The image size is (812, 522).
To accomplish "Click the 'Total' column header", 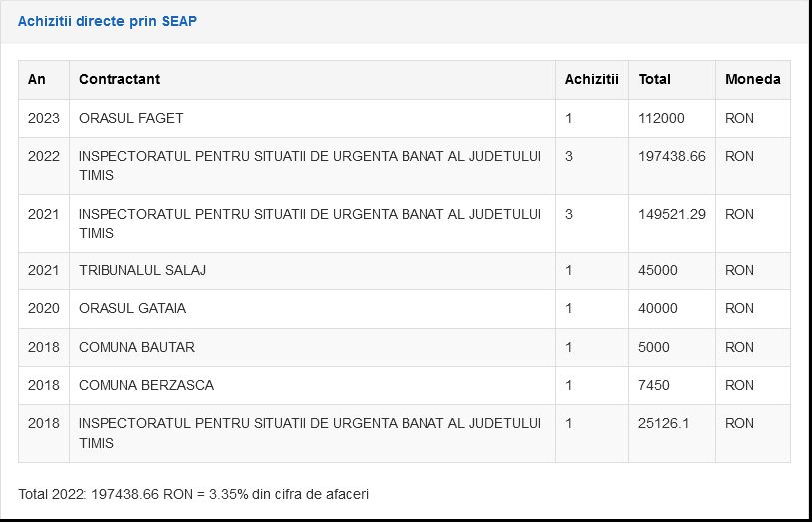I will click(x=654, y=79).
